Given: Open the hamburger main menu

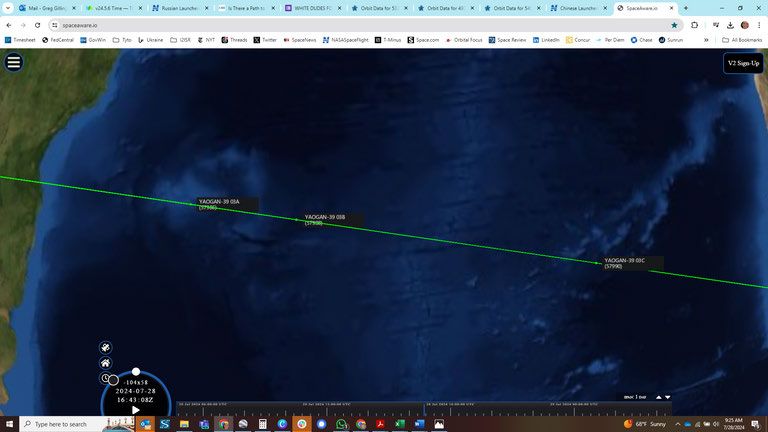Looking at the screenshot, I should point(14,62).
